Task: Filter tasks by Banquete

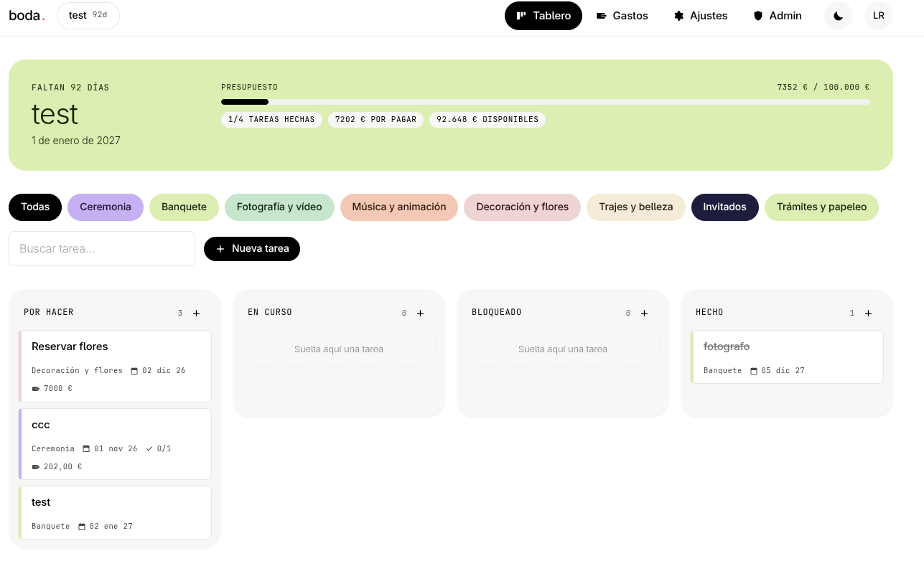Action: [184, 207]
